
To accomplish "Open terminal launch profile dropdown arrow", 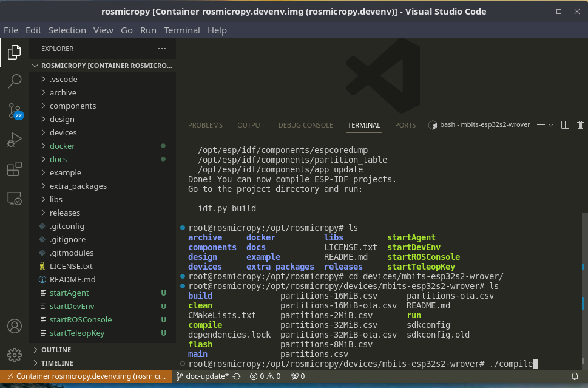I will [551, 125].
